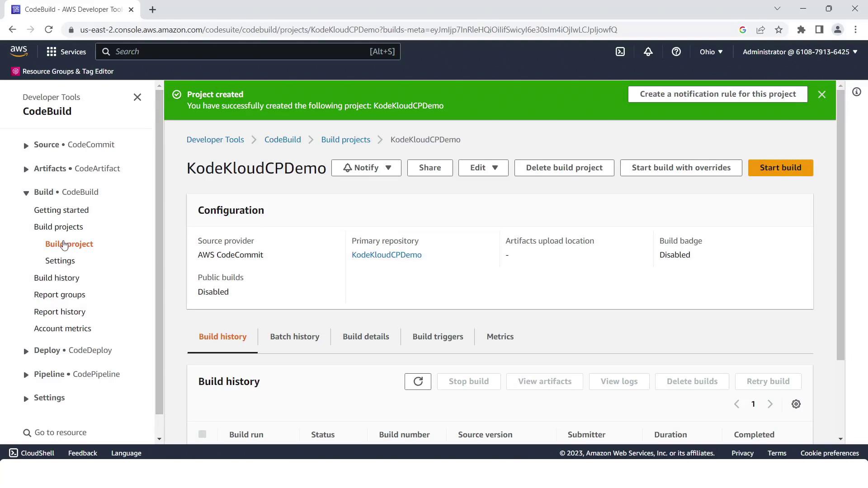The image size is (868, 488).
Task: Open AWS CloudShell icon in top navbar
Action: 620,52
